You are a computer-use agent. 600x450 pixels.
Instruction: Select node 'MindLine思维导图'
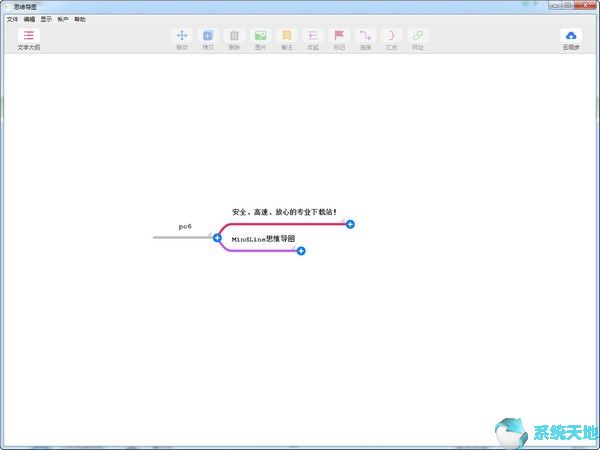point(263,239)
